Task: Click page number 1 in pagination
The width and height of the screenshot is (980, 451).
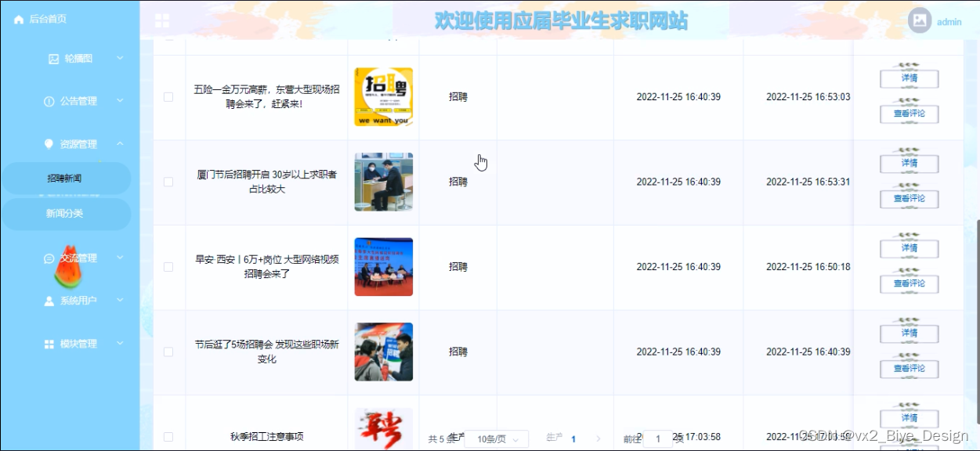Action: pos(573,439)
